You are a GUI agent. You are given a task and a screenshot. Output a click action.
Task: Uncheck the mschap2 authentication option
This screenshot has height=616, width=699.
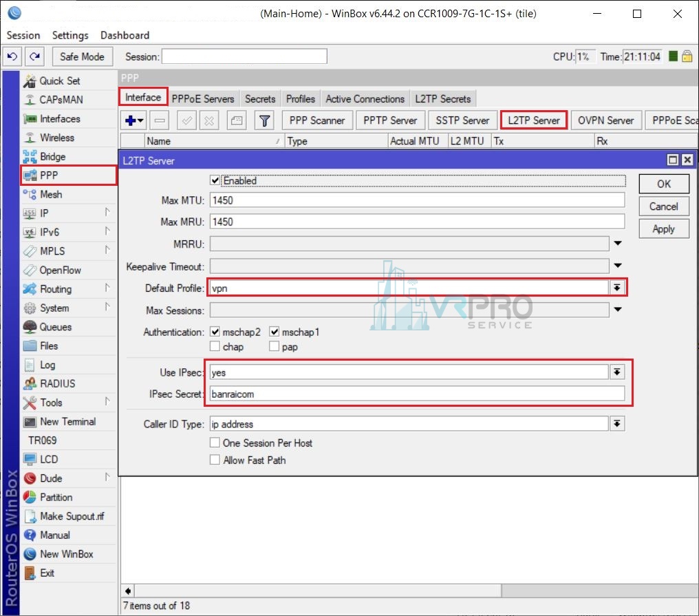[215, 332]
